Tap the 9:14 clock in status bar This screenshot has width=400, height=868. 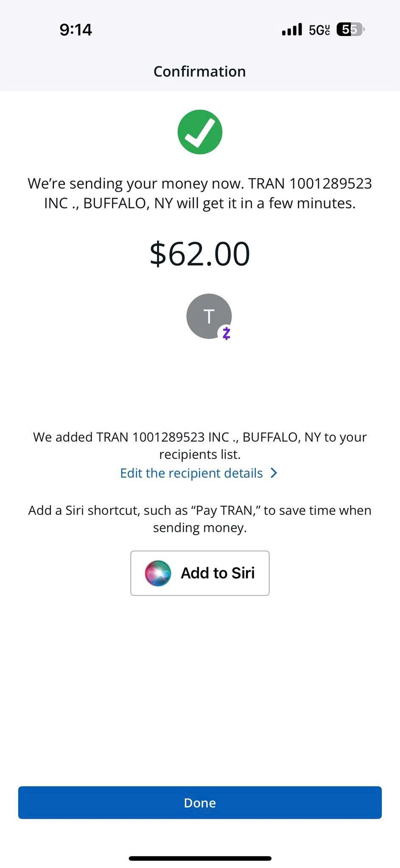[x=76, y=30]
